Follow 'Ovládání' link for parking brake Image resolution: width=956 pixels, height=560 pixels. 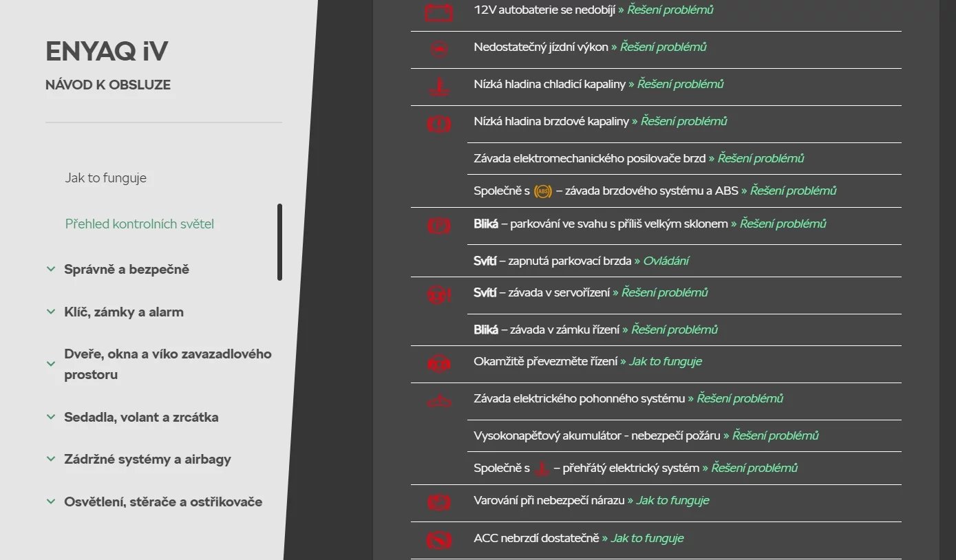[666, 261]
